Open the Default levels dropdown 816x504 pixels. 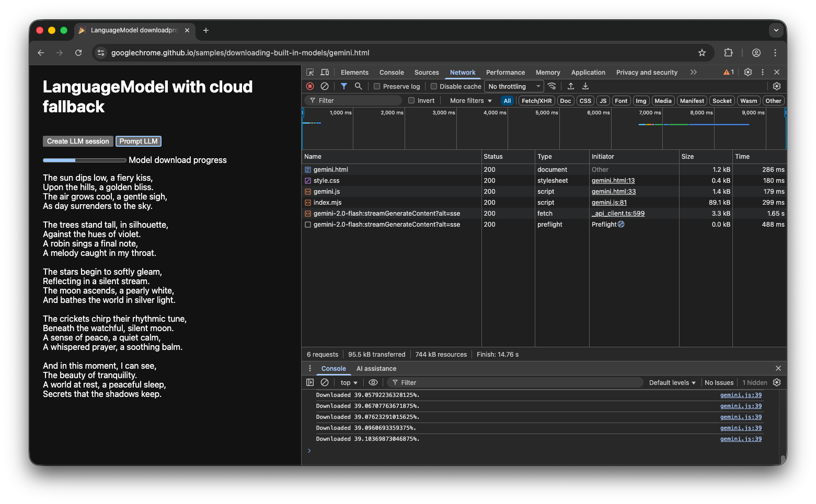(x=671, y=382)
